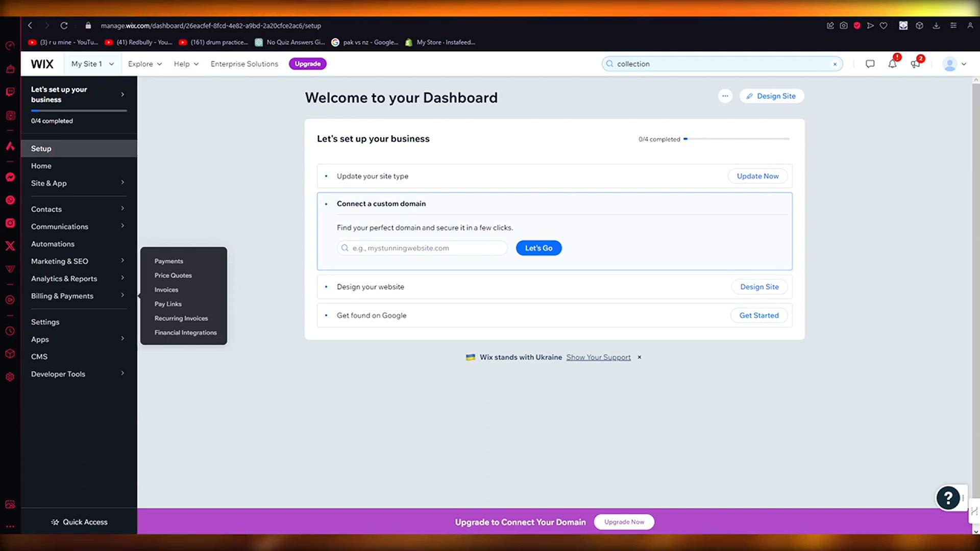Open the Enterprise Solutions link
Image resolution: width=980 pixels, height=551 pixels.
point(244,64)
